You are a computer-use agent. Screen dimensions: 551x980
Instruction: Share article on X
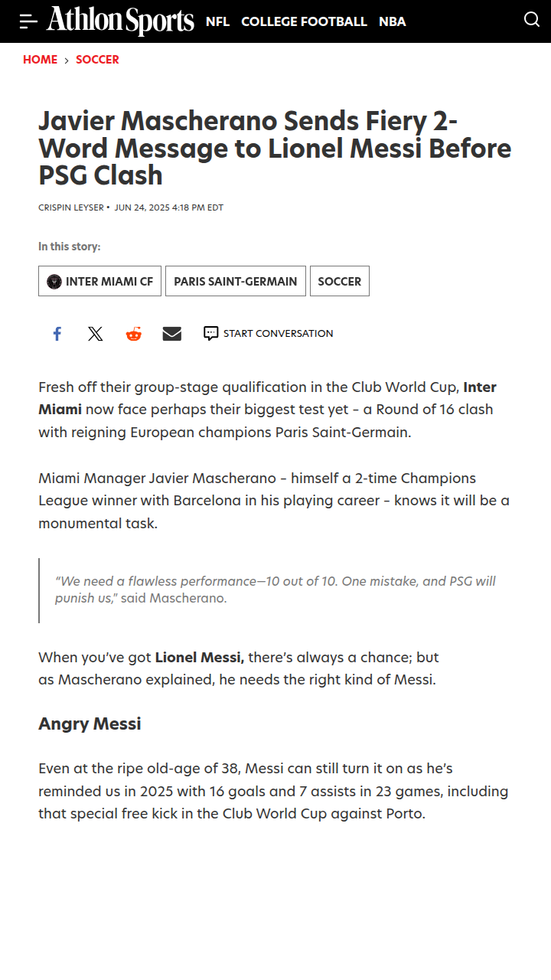[x=95, y=334]
